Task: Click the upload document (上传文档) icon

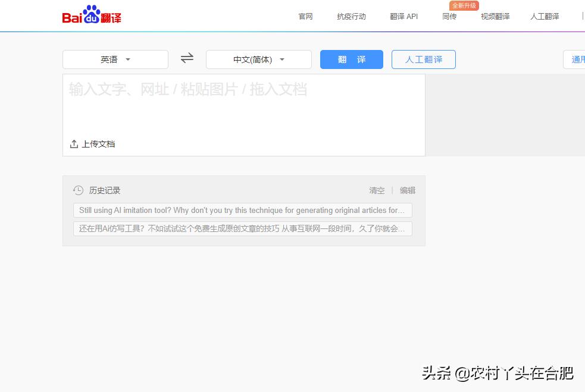Action: pyautogui.click(x=73, y=143)
